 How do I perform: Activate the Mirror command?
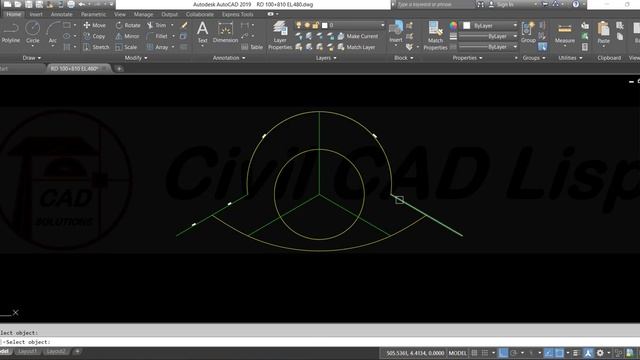pyautogui.click(x=127, y=36)
